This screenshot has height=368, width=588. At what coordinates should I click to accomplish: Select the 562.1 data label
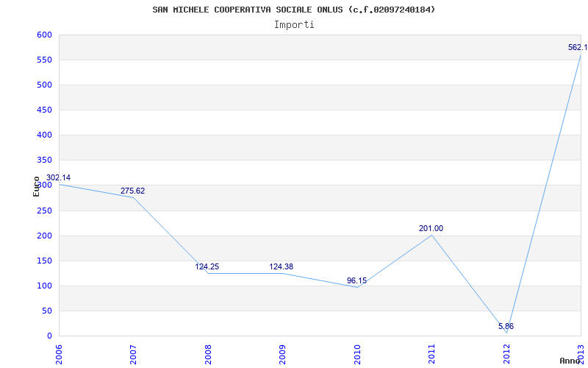578,47
